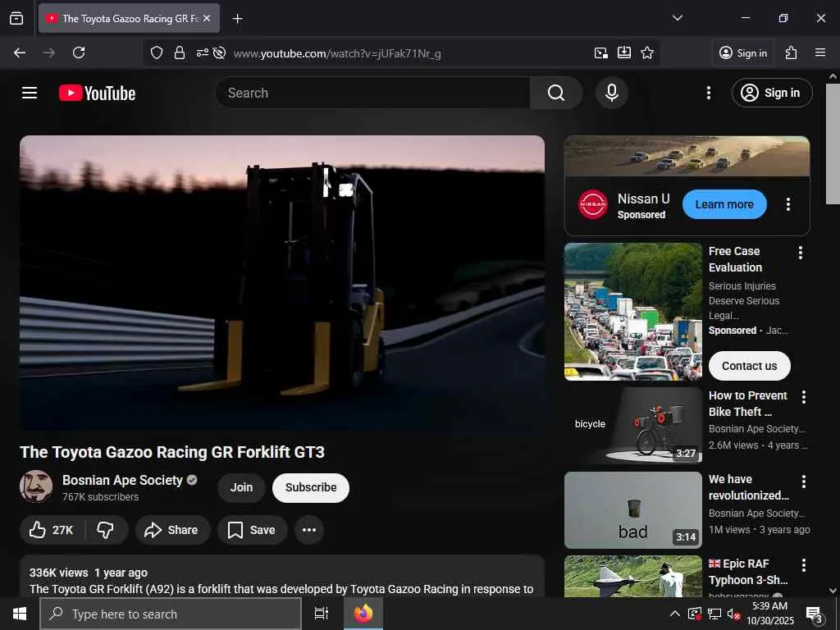Open Firefox application menu
Image resolution: width=840 pixels, height=630 pixels.
[820, 52]
